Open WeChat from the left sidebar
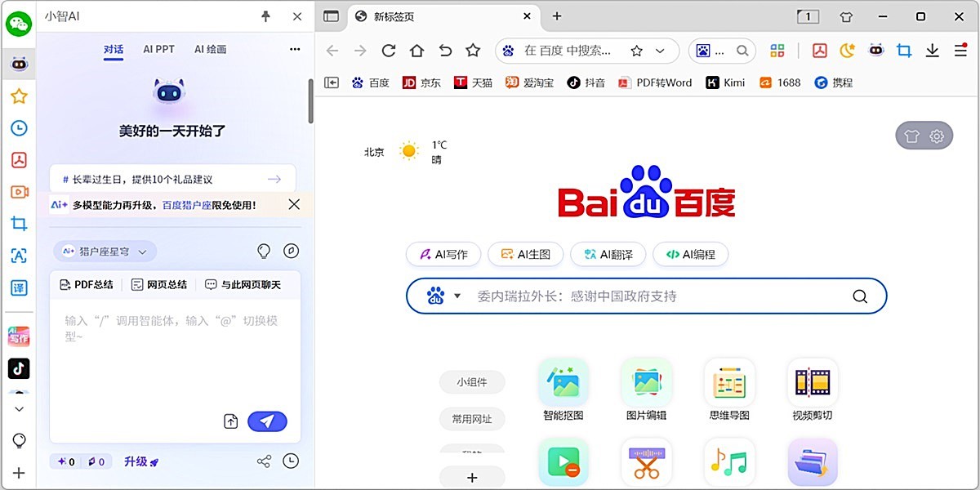The height and width of the screenshot is (490, 980). coord(19,23)
